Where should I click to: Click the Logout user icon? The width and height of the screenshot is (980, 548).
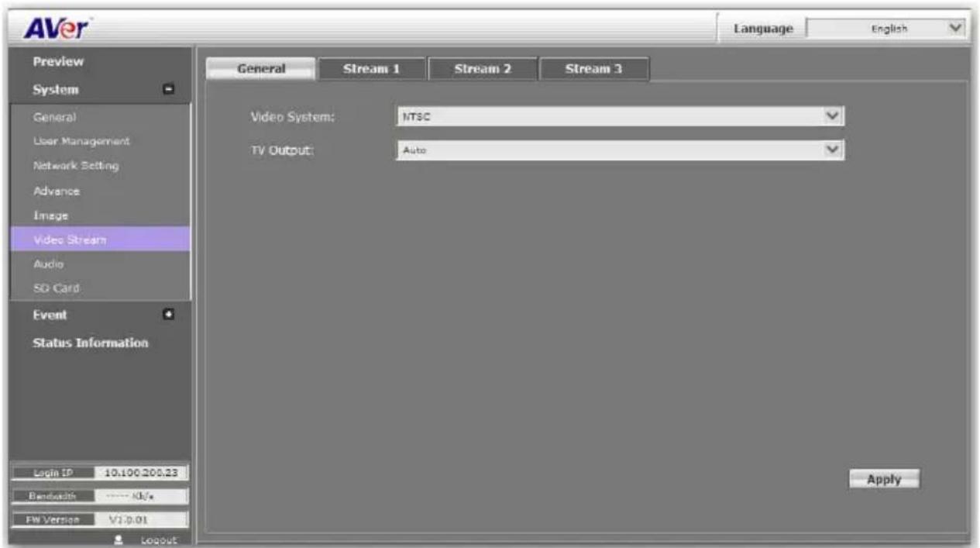[119, 538]
